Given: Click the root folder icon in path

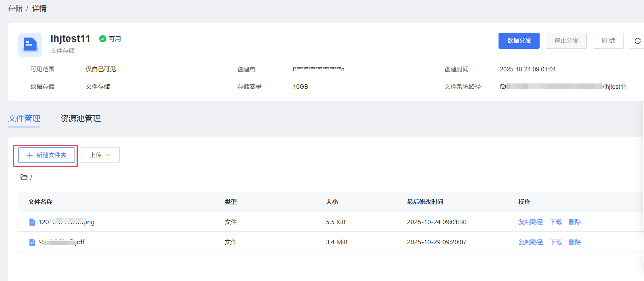Looking at the screenshot, I should tap(24, 177).
